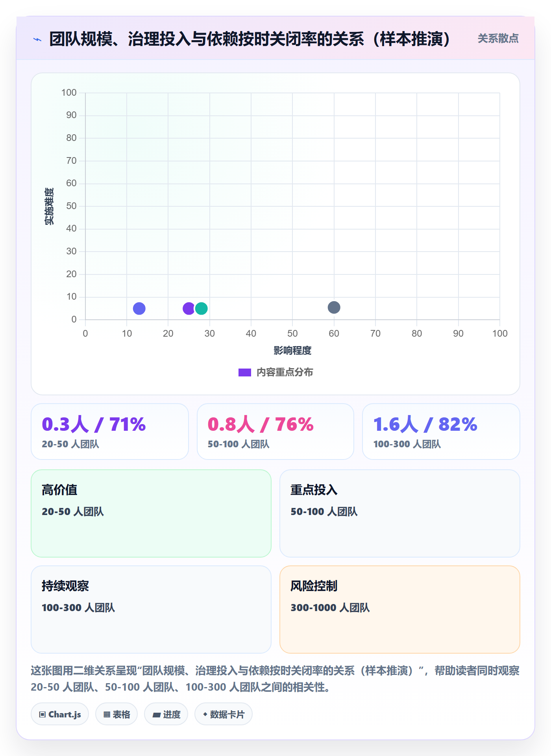Select the 持续观察 quadrant card
The width and height of the screenshot is (551, 756).
point(151,610)
